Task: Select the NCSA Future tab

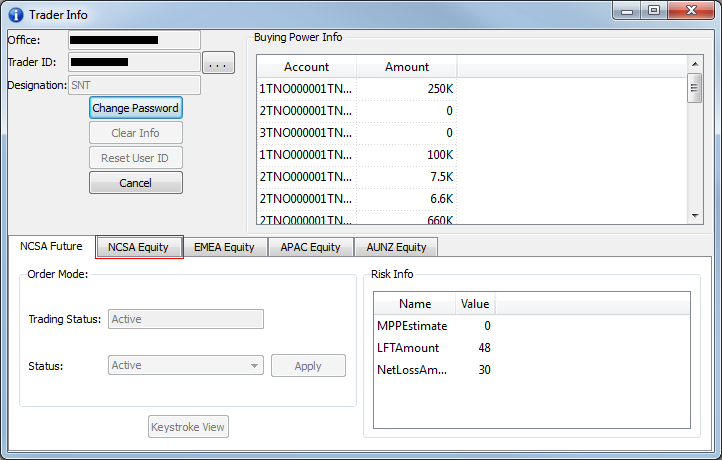Action: [53, 246]
